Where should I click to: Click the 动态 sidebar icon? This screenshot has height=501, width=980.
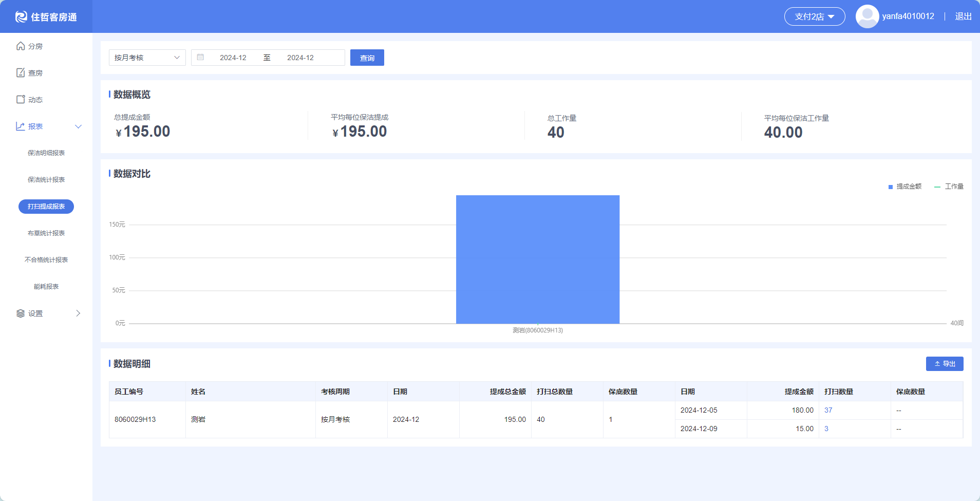point(21,100)
